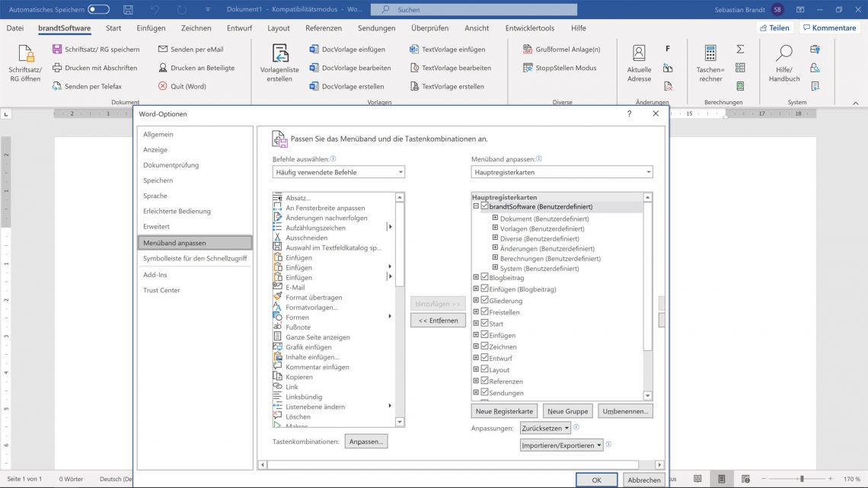Switch to read mode view in status bar
Viewport: 868px width, 488px height.
click(697, 479)
